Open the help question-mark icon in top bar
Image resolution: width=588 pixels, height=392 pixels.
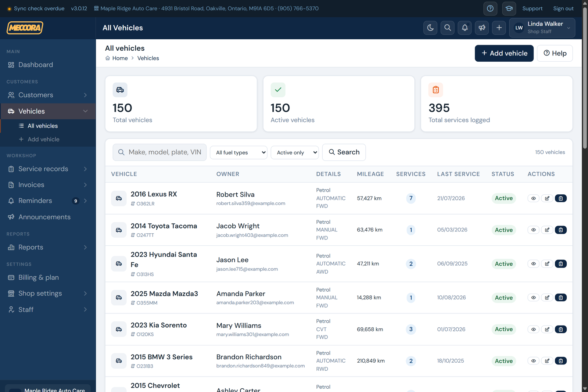tap(490, 8)
